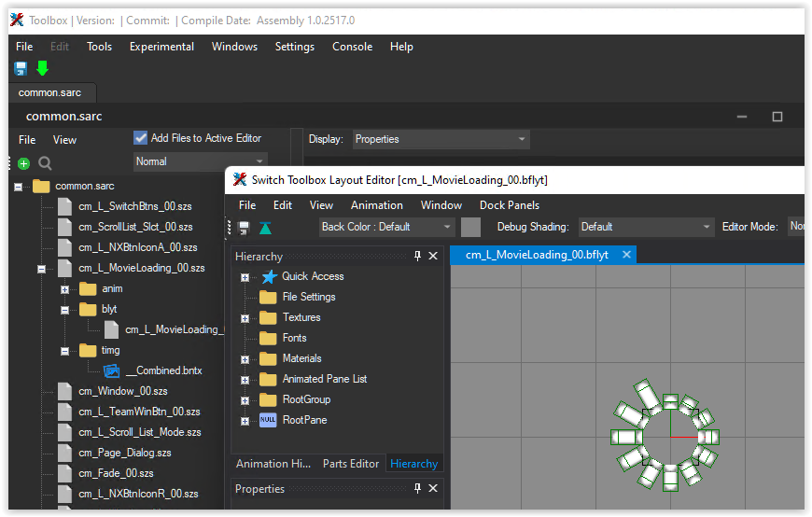Close the Hierarchy panel
The image size is (812, 517).
pyautogui.click(x=433, y=256)
